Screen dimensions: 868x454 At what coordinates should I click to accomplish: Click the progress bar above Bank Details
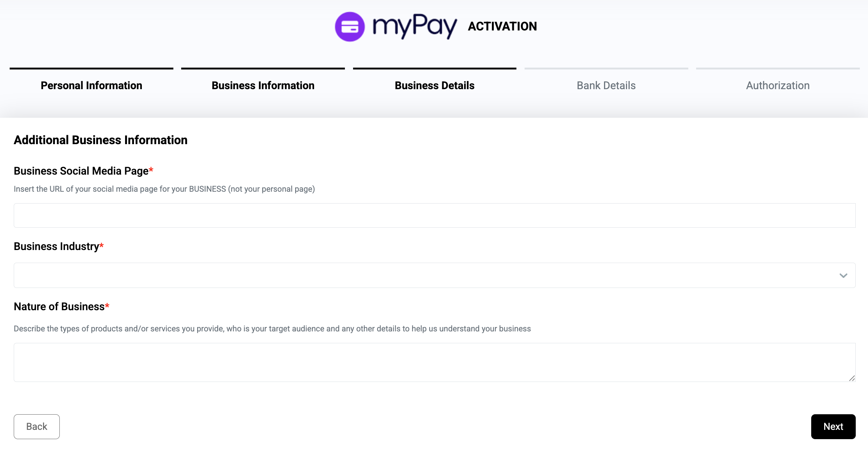(x=606, y=69)
